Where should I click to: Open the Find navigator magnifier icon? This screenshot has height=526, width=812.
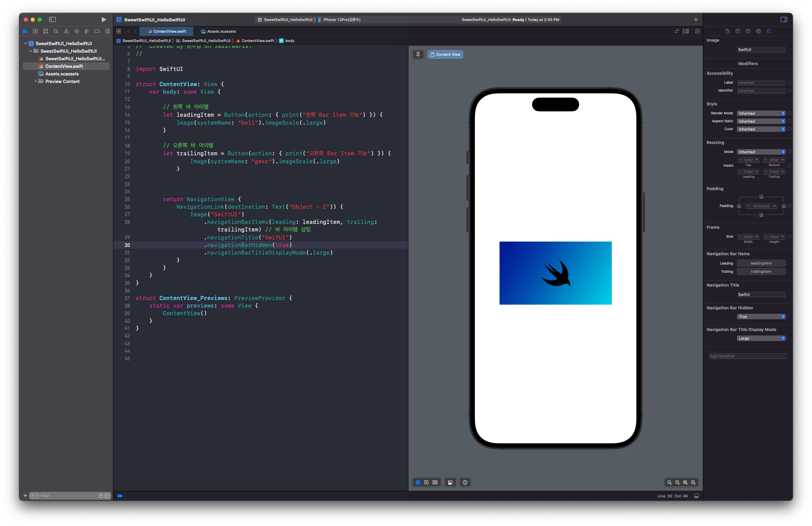point(56,31)
